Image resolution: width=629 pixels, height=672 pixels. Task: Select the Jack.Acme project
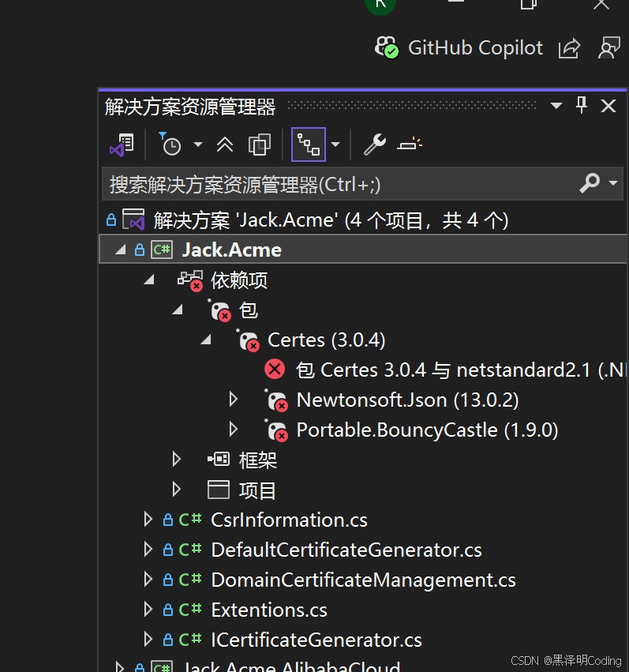click(232, 250)
